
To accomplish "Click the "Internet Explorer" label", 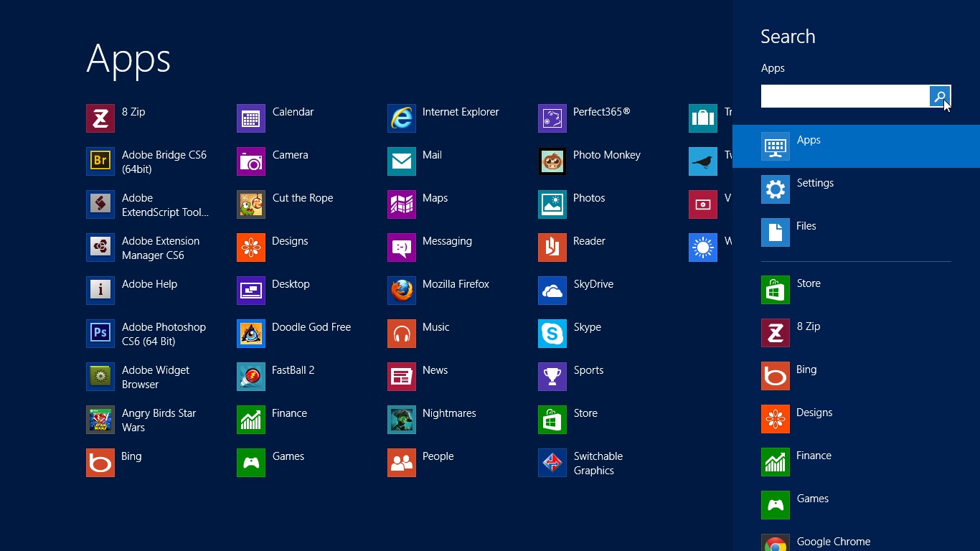I will [x=461, y=112].
